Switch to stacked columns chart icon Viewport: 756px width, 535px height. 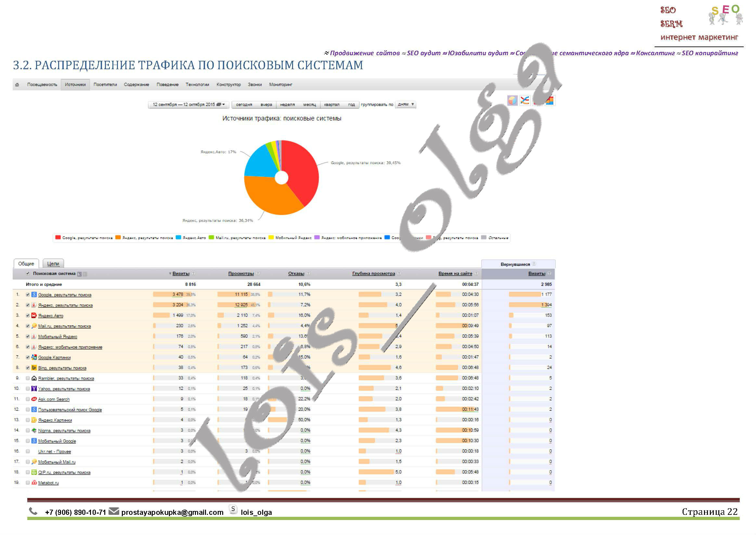pyautogui.click(x=550, y=100)
